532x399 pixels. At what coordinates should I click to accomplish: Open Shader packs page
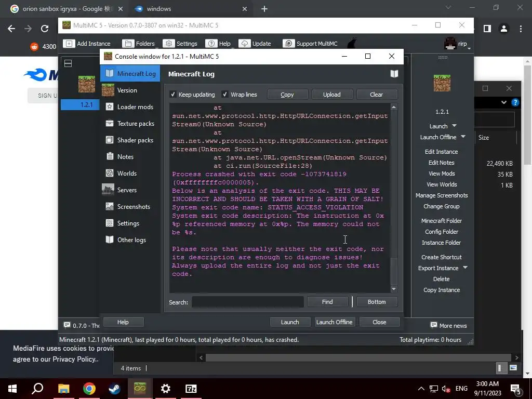130,140
